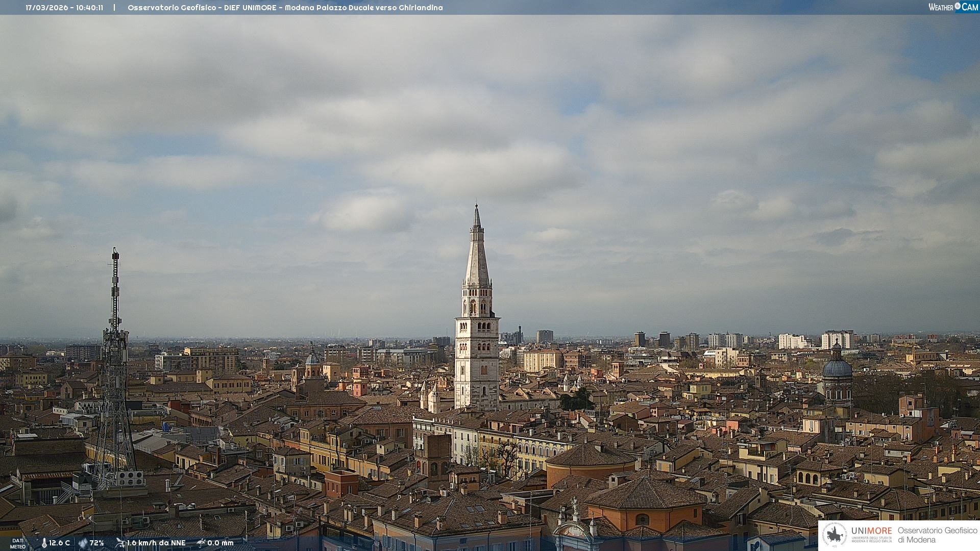980x551 pixels.
Task: Click the UNIMORE university seal emblem
Action: pos(835,535)
